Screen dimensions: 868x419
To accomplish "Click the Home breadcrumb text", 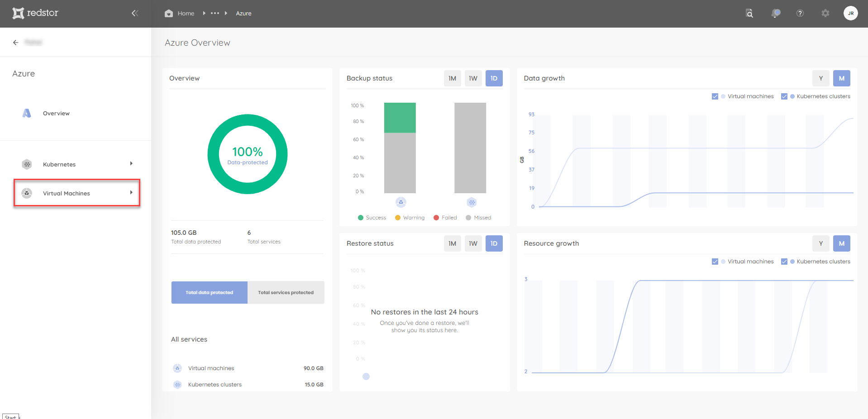I will pos(186,14).
